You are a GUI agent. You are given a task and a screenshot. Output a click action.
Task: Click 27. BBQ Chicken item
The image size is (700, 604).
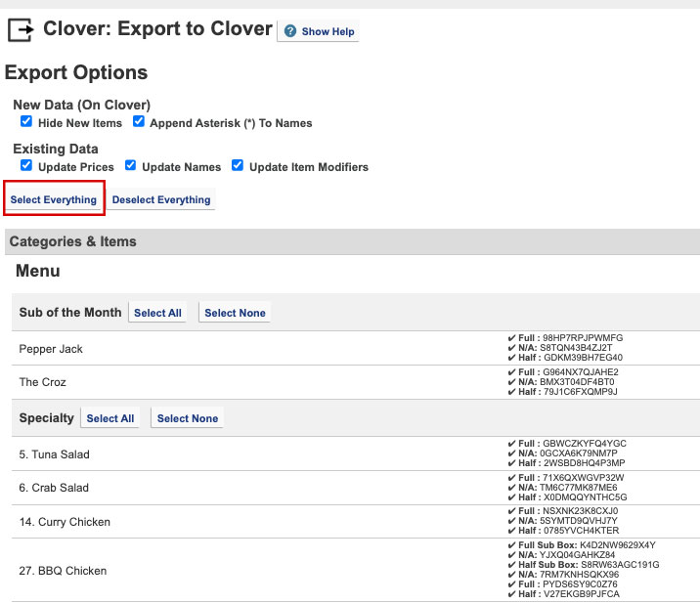click(x=63, y=571)
